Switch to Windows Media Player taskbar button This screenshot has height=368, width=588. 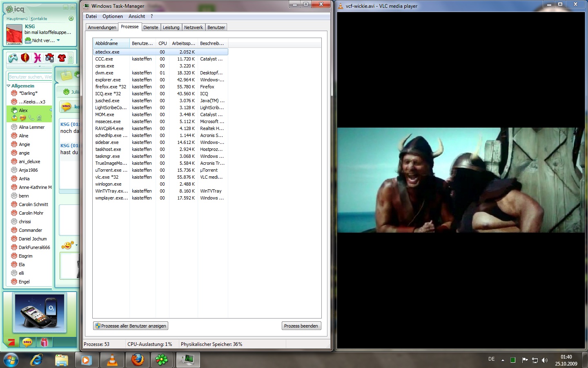click(86, 360)
